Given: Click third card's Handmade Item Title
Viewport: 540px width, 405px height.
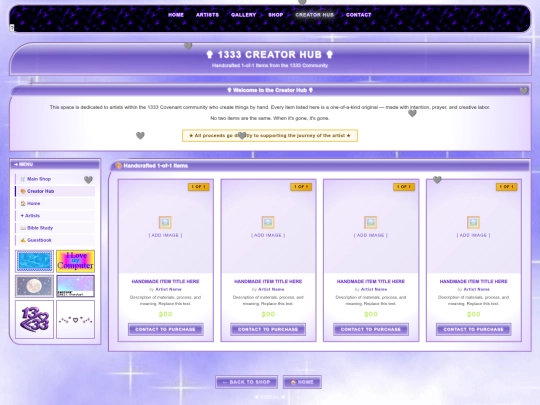Looking at the screenshot, I should [x=371, y=281].
